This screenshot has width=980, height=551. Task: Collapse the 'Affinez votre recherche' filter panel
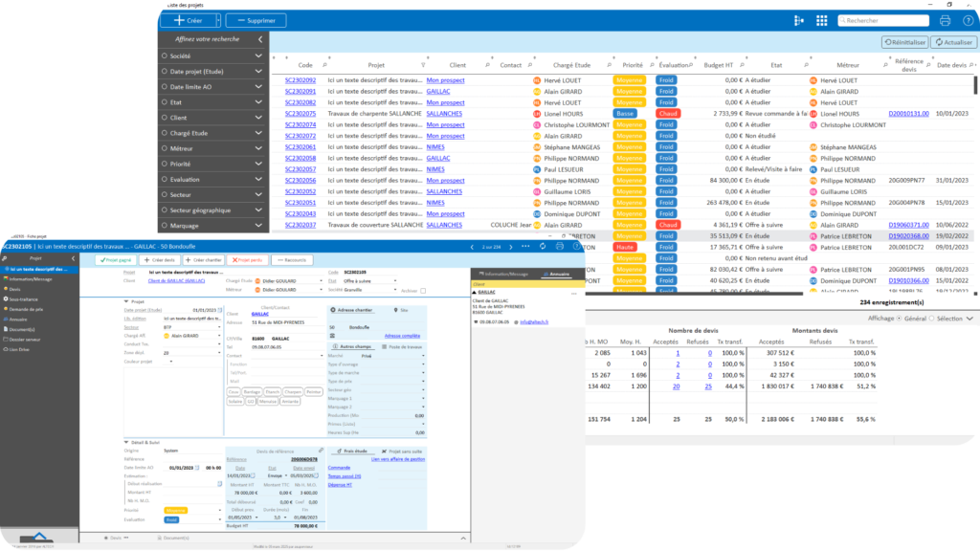pyautogui.click(x=261, y=40)
